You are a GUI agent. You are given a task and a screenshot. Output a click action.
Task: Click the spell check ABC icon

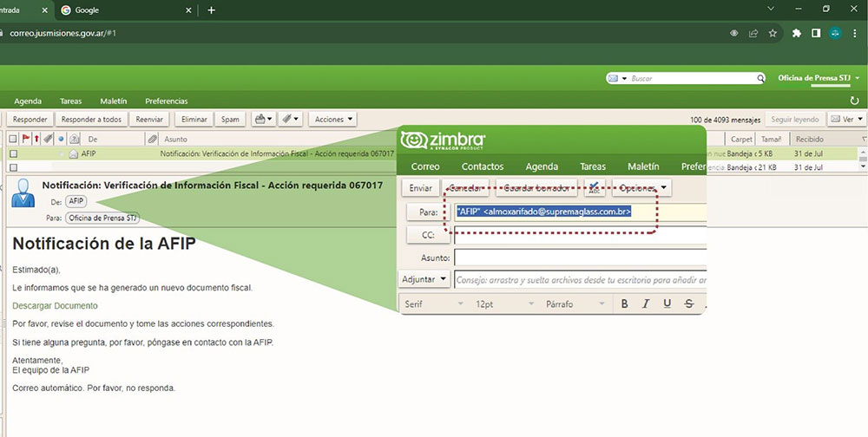(x=595, y=187)
